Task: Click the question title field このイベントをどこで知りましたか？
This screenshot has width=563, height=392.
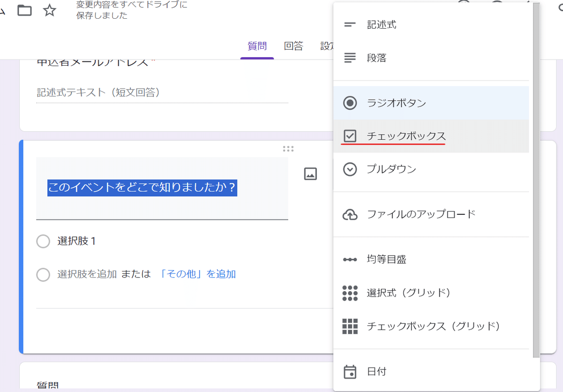Action: pyautogui.click(x=162, y=188)
